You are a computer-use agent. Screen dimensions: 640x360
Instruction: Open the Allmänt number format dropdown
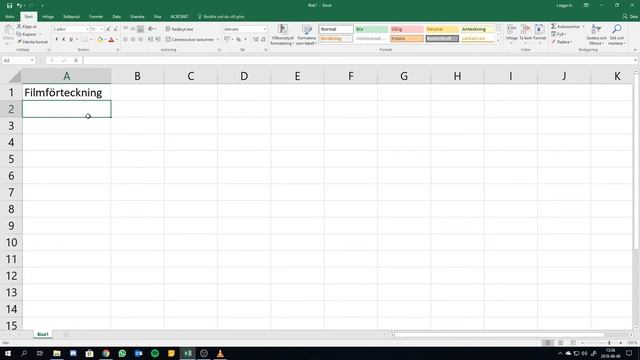[264, 29]
